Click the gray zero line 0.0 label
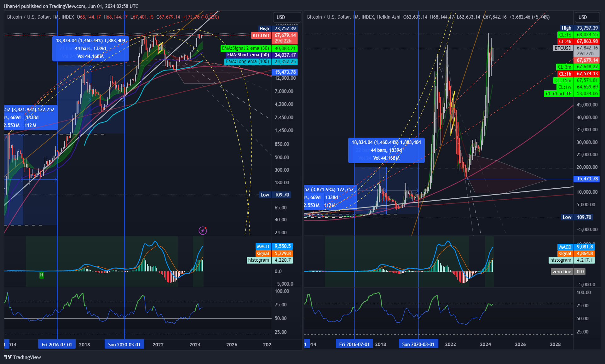Screen dimensions: 605x364 tap(568, 272)
